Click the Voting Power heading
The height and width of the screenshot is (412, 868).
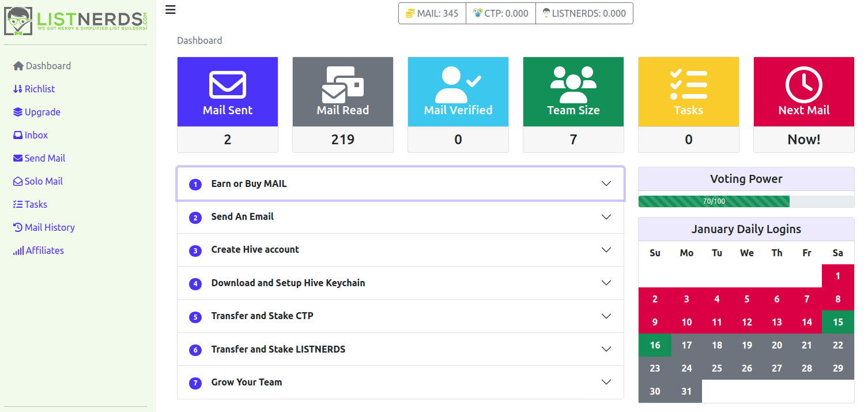click(746, 179)
